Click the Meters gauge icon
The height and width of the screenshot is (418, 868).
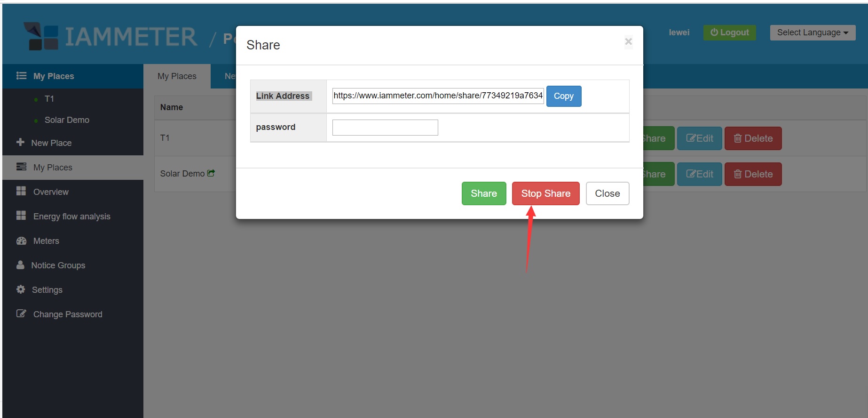[21, 241]
